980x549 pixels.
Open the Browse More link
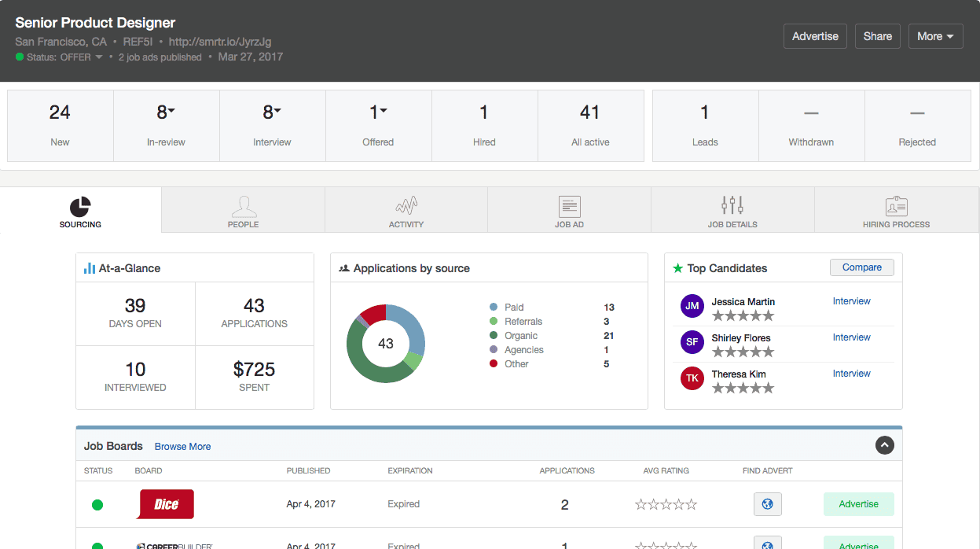182,446
